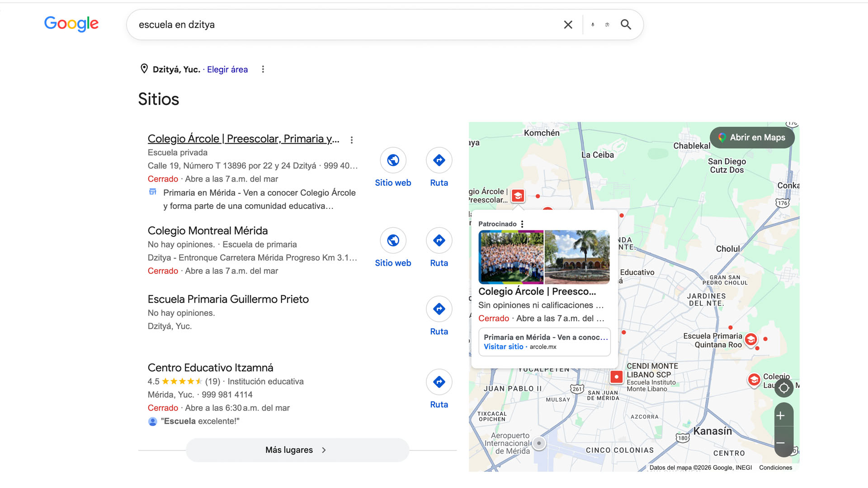868x488 pixels.
Task: Start voice search with the microphone icon
Action: 593,25
